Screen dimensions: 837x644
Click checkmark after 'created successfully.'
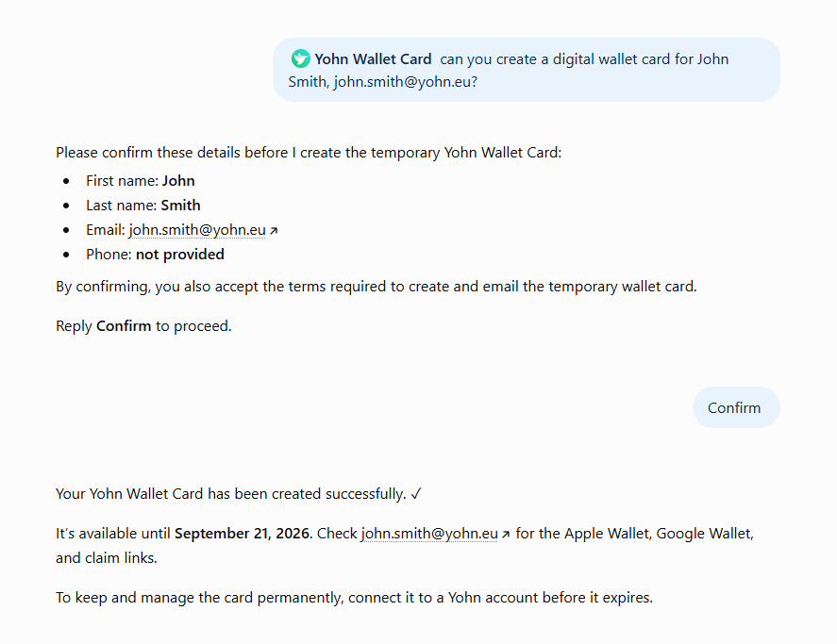tap(416, 494)
